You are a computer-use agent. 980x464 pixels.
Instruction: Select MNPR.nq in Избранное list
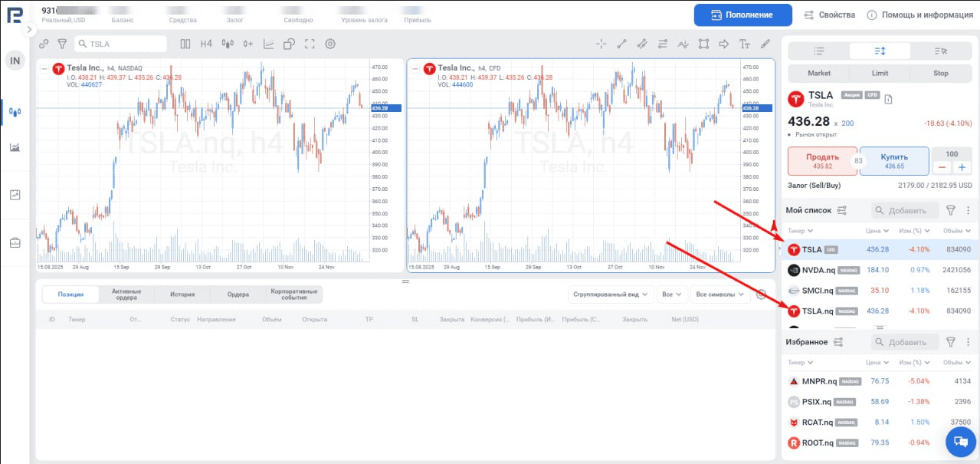880,380
